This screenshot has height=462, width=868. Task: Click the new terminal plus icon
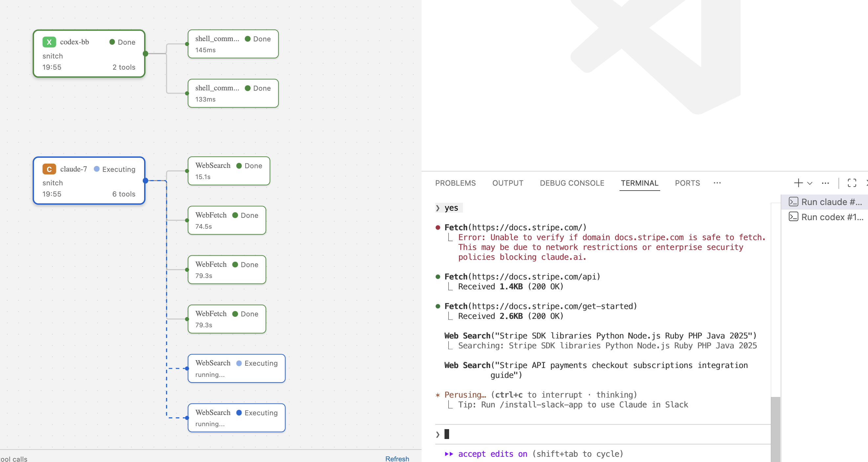[798, 183]
